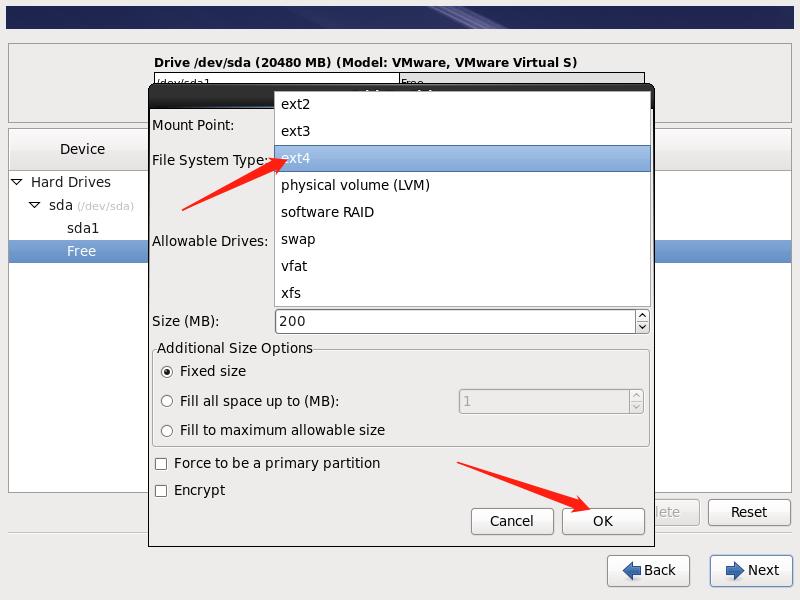Click the fill-up-to field's up arrow
This screenshot has width=800, height=600.
636,396
